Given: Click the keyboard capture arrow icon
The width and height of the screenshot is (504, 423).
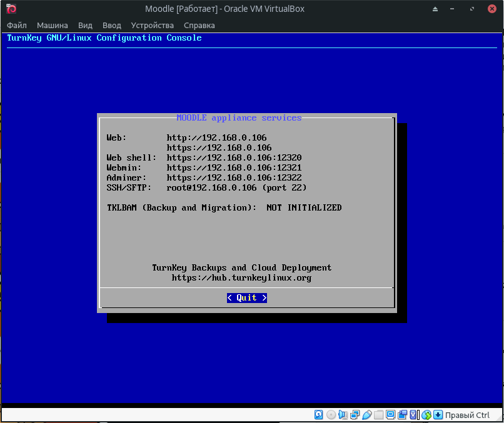Looking at the screenshot, I should pos(438,415).
